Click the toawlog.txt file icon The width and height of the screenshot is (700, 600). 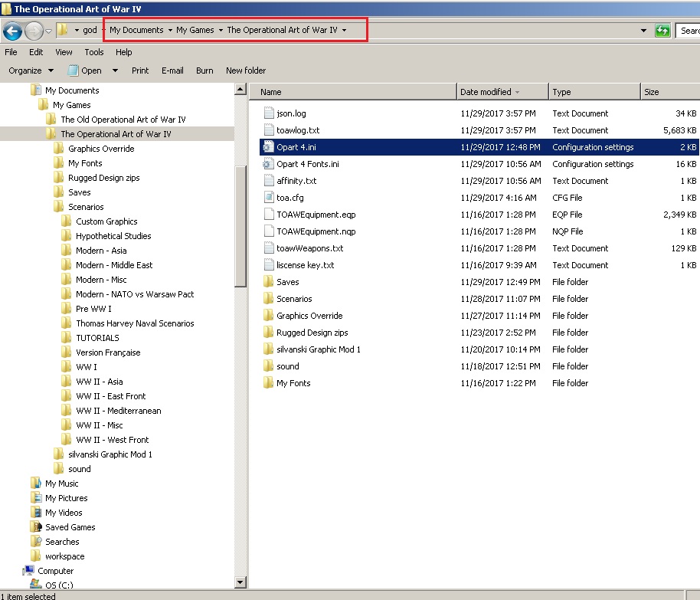click(269, 130)
